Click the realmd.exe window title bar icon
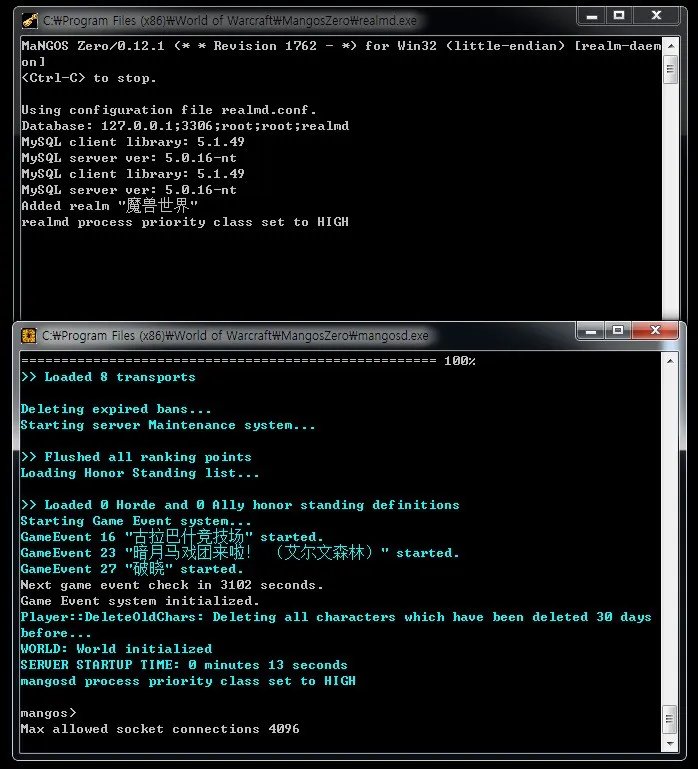 (29, 21)
